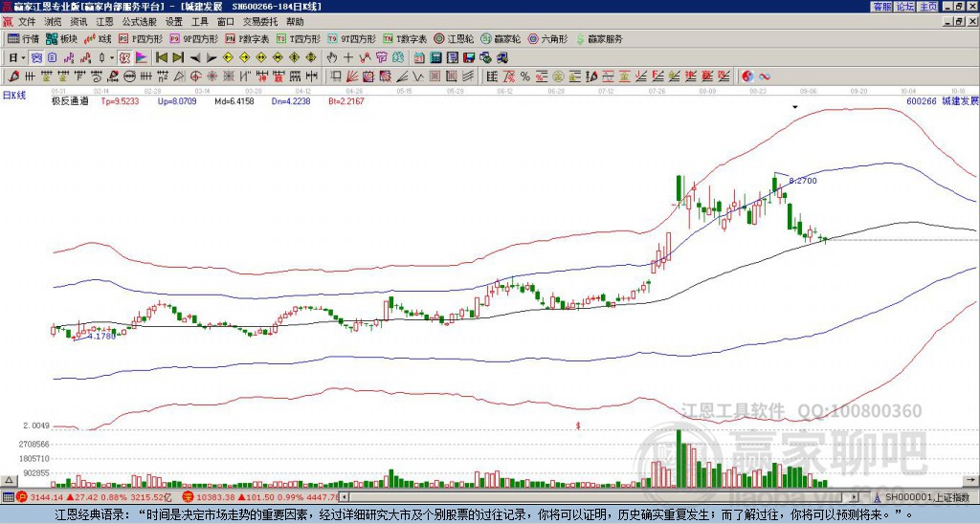
Task: Click the 600266 城建发展 stock label
Action: coord(943,100)
